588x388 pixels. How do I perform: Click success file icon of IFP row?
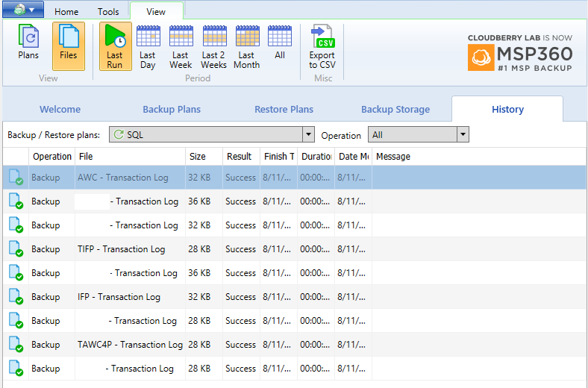16,296
